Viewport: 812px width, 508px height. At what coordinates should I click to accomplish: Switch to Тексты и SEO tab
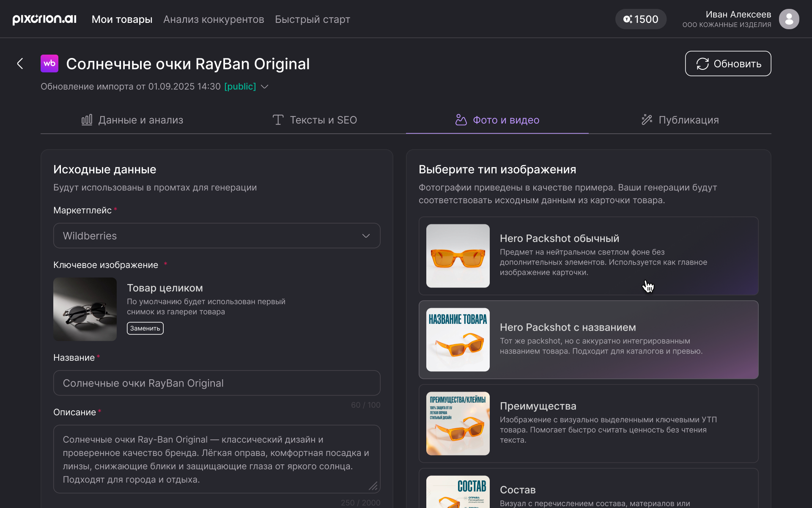(x=315, y=120)
